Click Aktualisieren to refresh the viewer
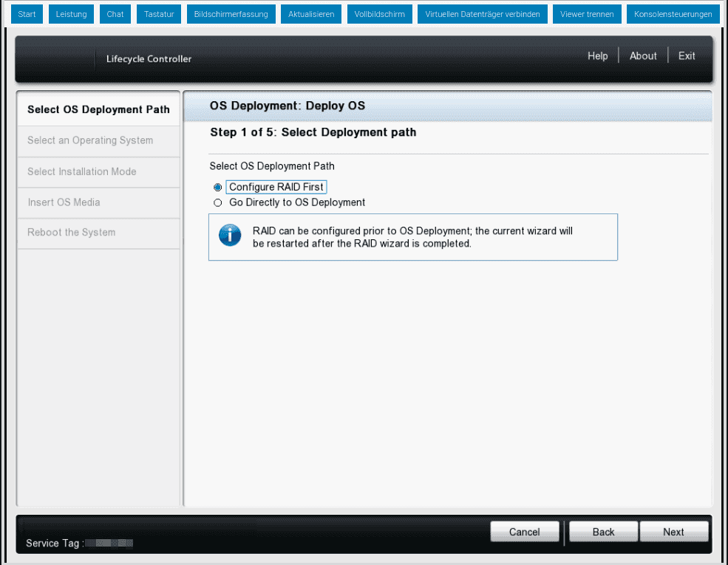The width and height of the screenshot is (728, 565). point(311,14)
